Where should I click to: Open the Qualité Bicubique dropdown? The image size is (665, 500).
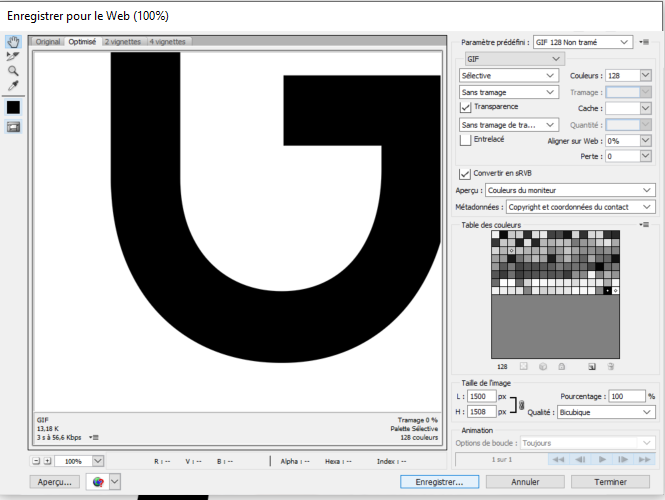click(606, 412)
